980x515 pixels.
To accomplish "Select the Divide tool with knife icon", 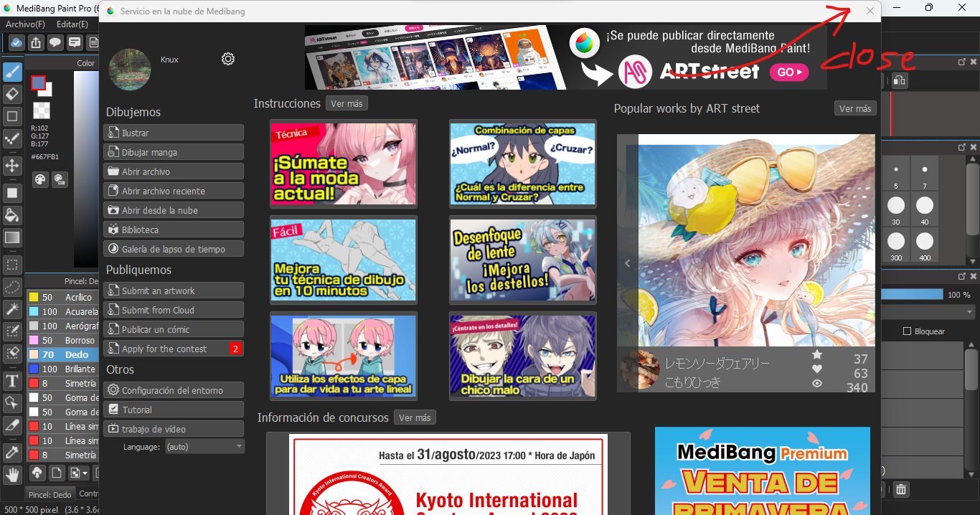I will [12, 425].
